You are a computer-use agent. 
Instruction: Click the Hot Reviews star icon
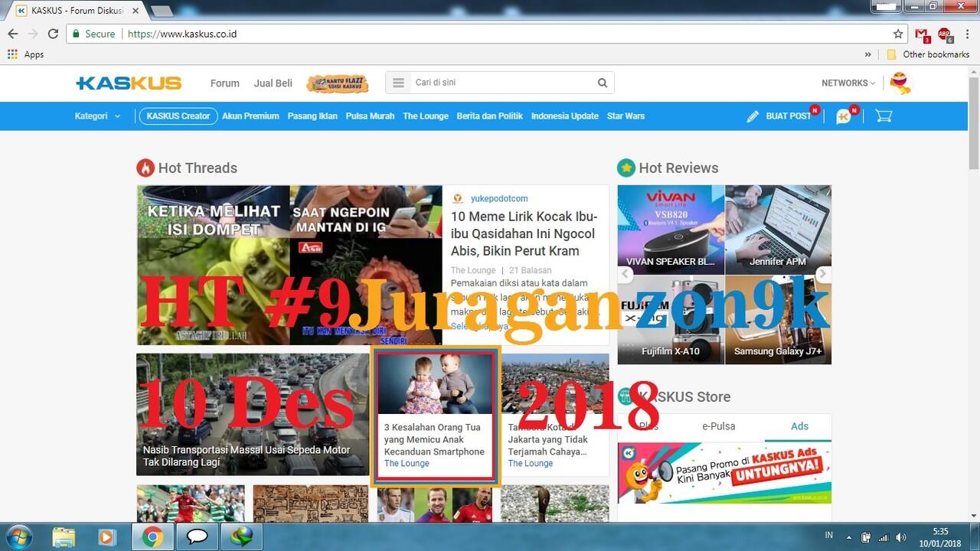(x=626, y=168)
